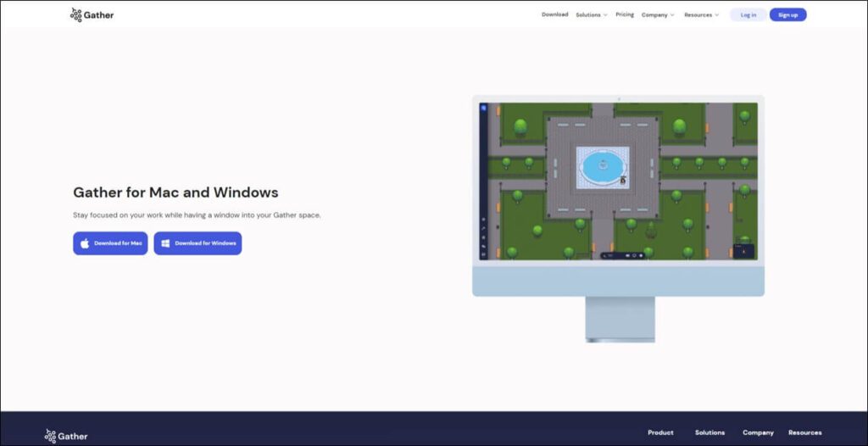Screen dimensions: 868x446
Task: Click the Sign up button
Action: tap(787, 15)
